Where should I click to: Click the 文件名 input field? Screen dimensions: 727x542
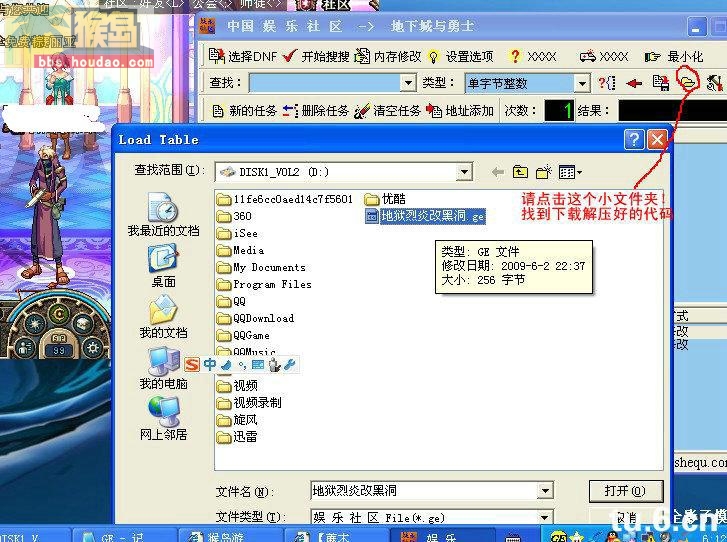424,491
